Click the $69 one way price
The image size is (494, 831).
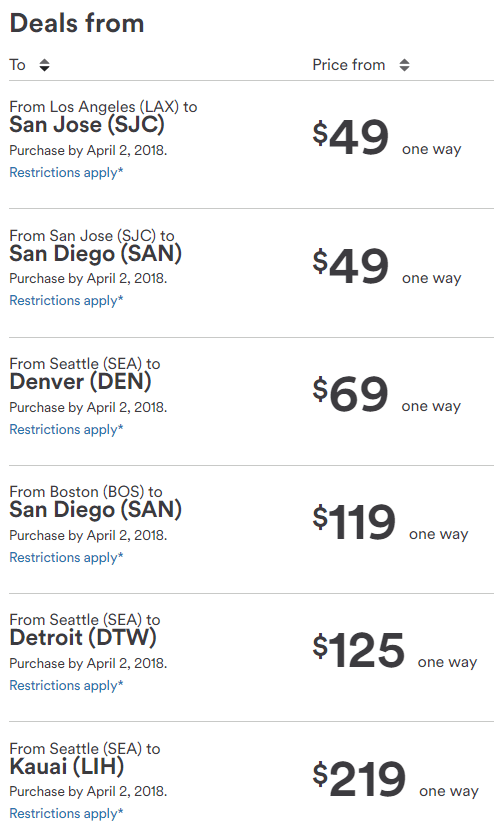pos(386,394)
